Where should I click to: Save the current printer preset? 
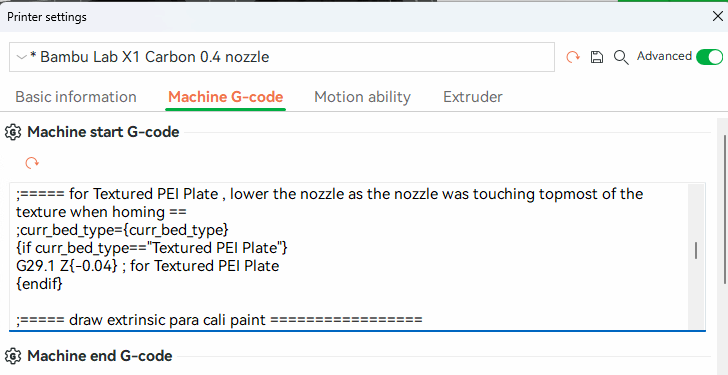point(597,57)
